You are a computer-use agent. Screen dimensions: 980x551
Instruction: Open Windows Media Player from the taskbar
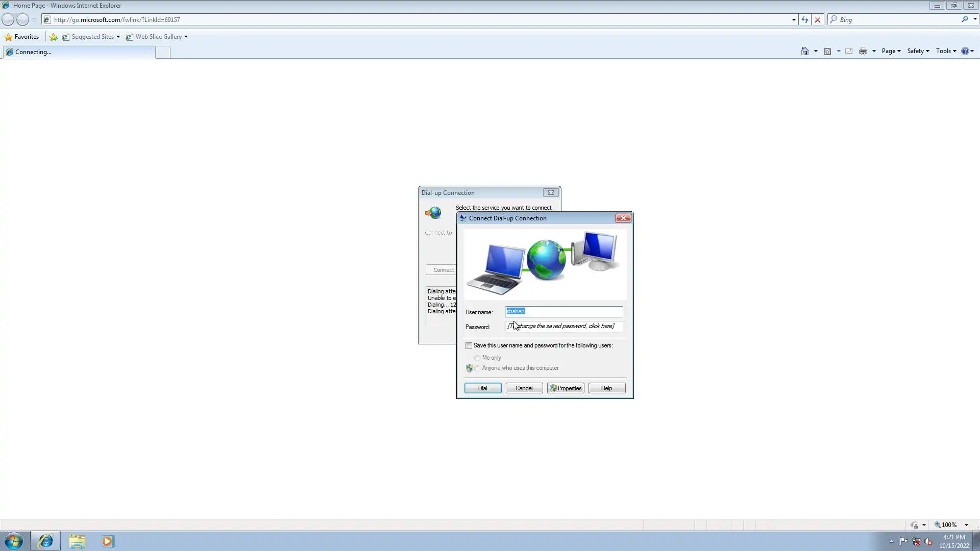tap(107, 541)
